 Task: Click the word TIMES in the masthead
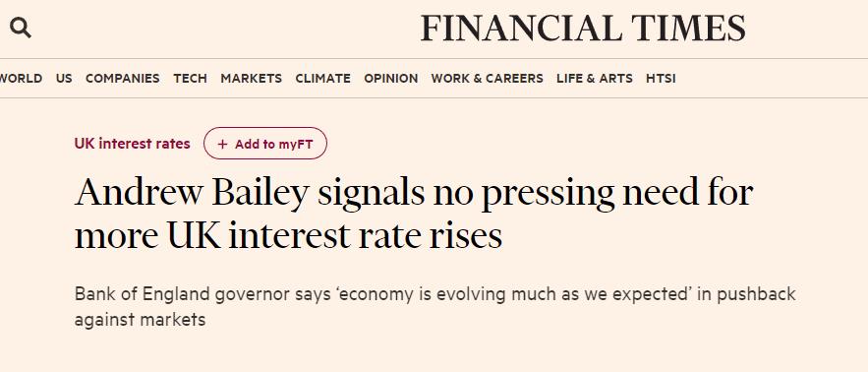pos(688,29)
